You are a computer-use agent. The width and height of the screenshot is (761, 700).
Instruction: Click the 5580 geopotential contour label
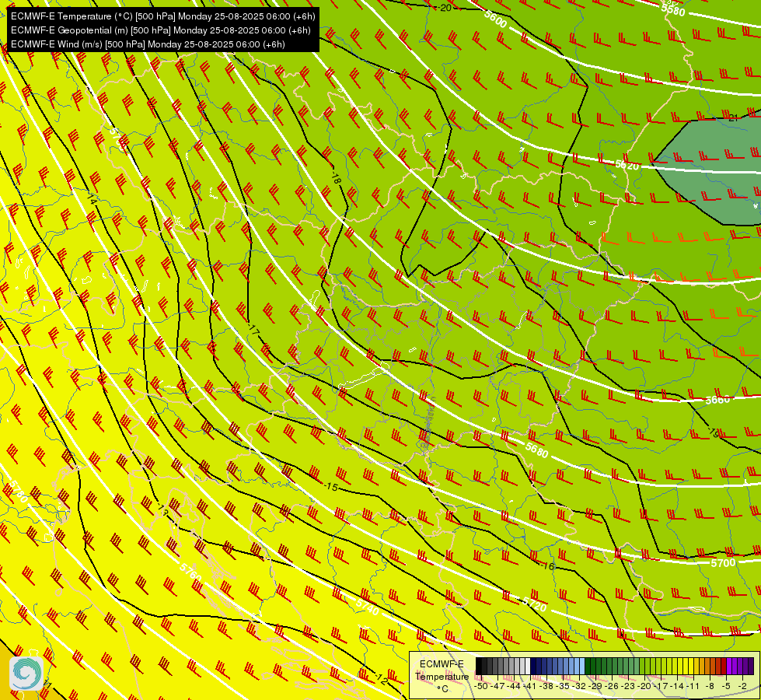pos(673,9)
